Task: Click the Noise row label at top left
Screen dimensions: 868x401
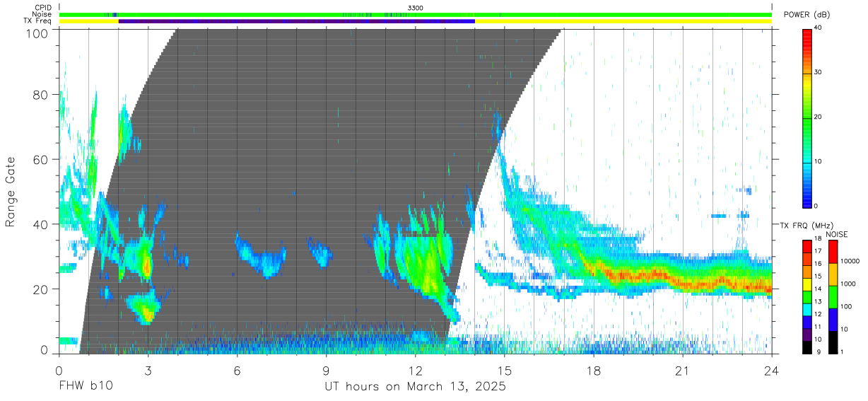Action: 42,14
